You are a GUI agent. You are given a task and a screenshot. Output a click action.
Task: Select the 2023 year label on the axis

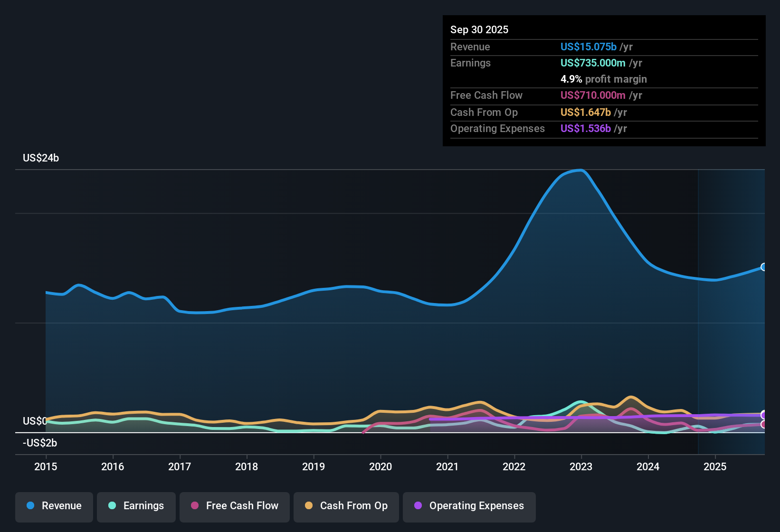[x=581, y=467]
